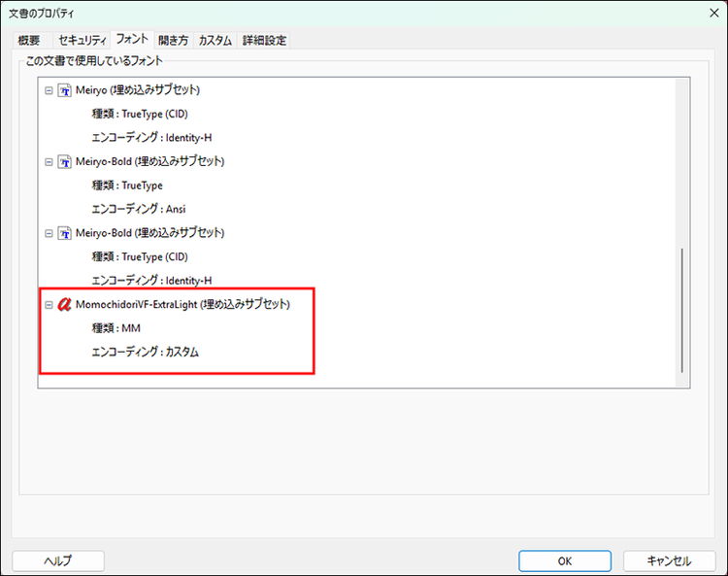The height and width of the screenshot is (576, 728).
Task: Click the red script icon for MomochidoriVF-ExtraLight
Action: (64, 305)
